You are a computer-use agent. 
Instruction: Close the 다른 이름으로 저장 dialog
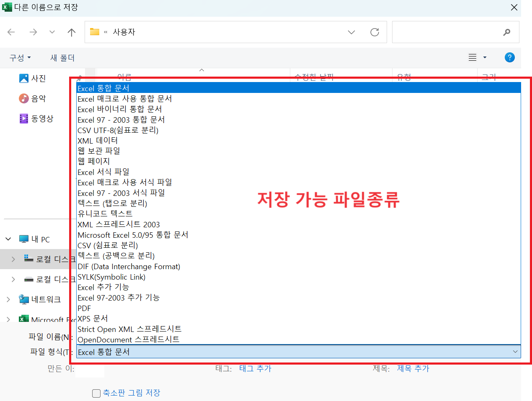point(514,7)
